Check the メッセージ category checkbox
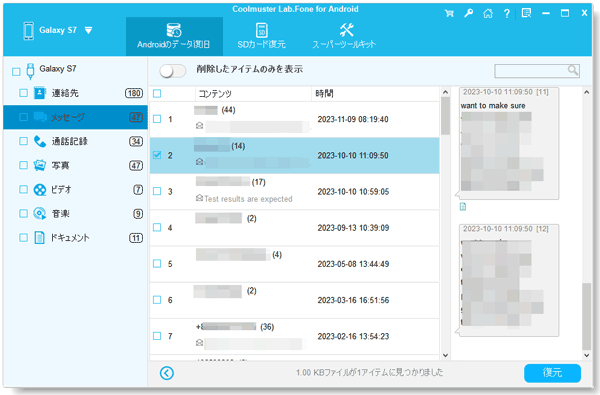The width and height of the screenshot is (600, 395). tap(23, 117)
